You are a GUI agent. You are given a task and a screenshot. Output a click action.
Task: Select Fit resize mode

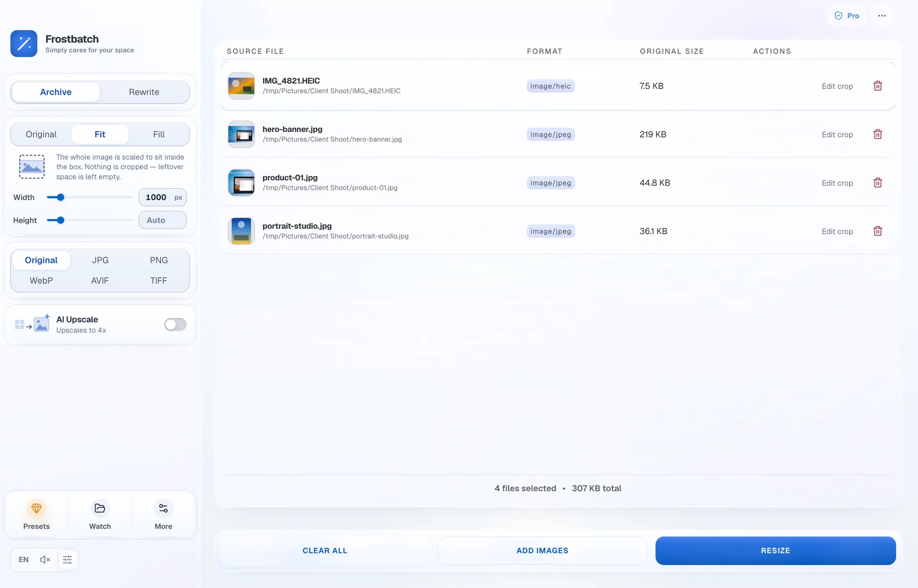[100, 134]
